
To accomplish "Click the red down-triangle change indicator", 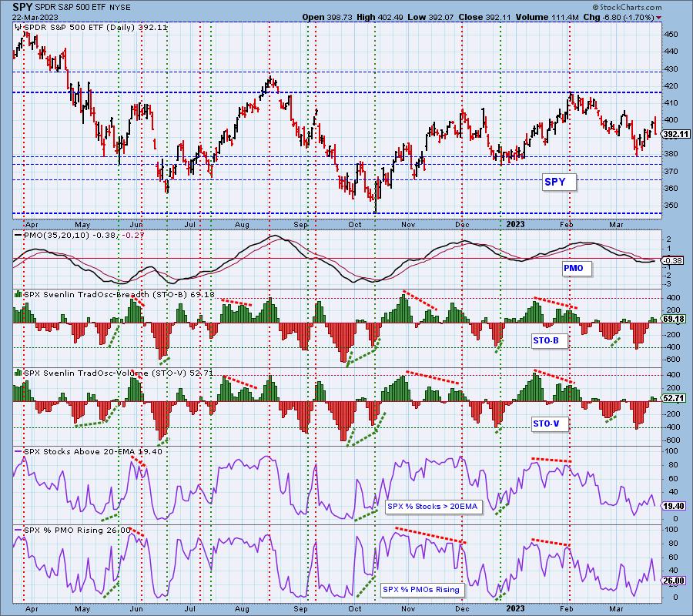I will (x=659, y=18).
